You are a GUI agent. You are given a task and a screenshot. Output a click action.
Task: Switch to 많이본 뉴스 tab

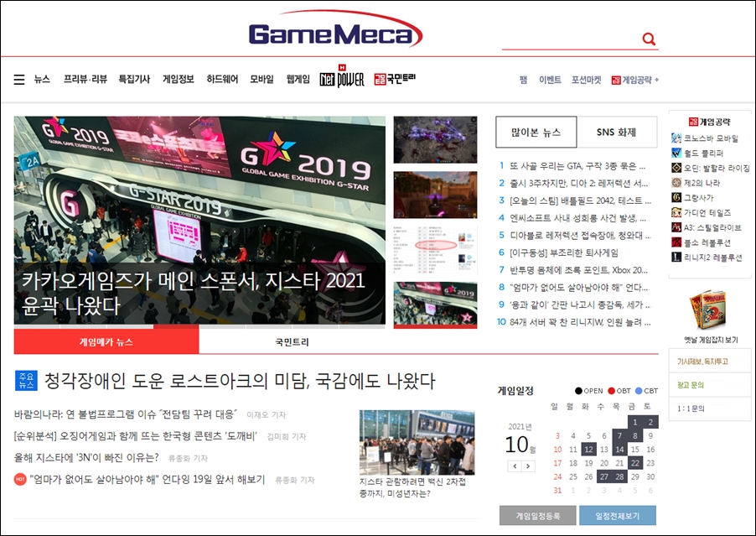pos(536,132)
